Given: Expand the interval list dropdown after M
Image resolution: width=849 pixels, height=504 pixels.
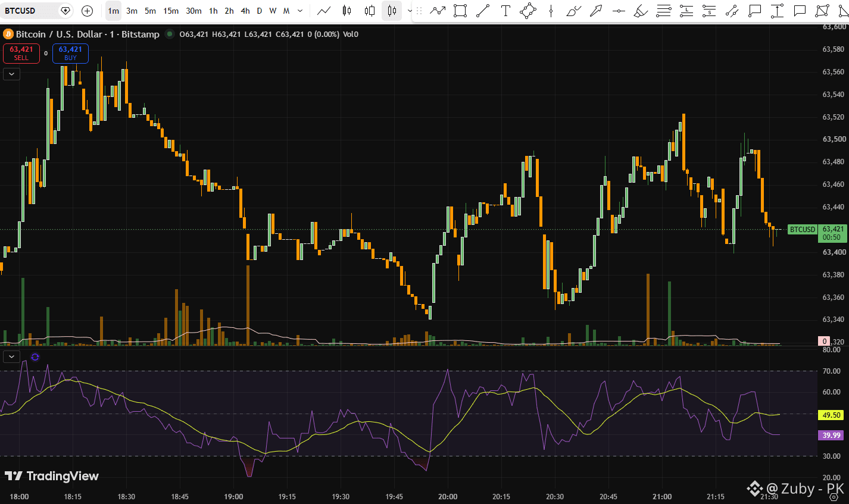Looking at the screenshot, I should pos(300,11).
